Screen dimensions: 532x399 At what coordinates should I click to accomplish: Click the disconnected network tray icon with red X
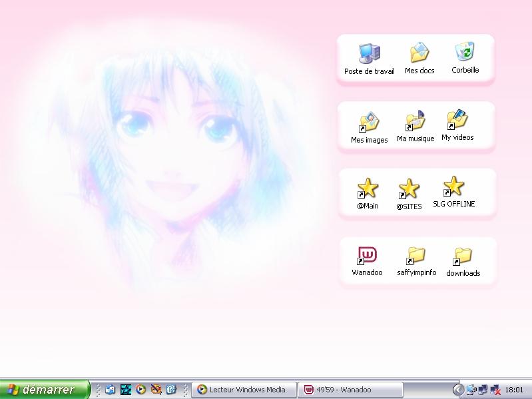click(495, 390)
